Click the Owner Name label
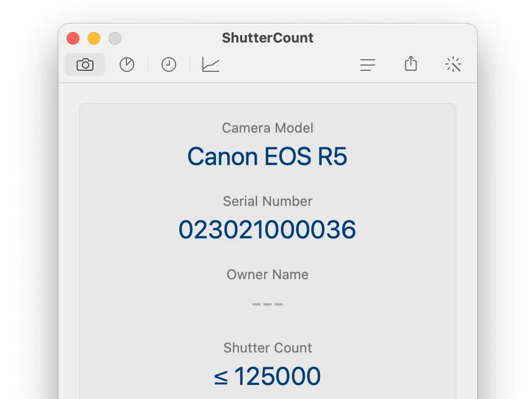The height and width of the screenshot is (399, 532). point(267,275)
